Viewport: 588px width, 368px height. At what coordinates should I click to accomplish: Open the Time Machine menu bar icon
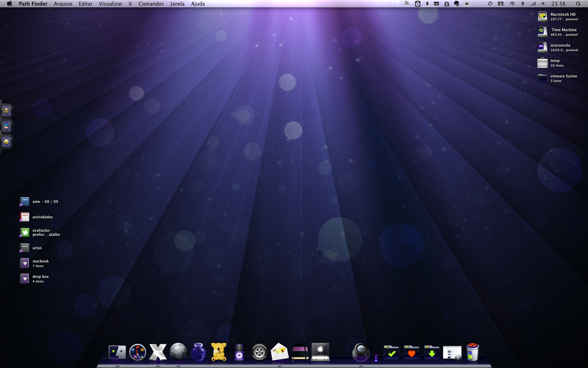[x=512, y=4]
